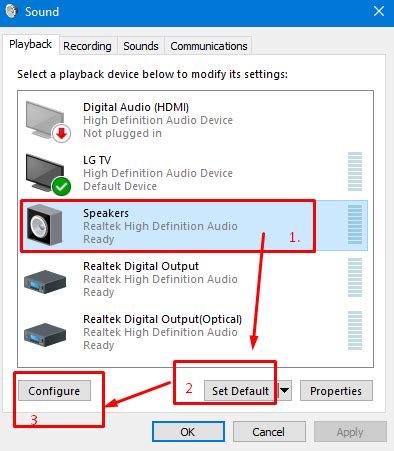Select the Playback tab

point(30,44)
